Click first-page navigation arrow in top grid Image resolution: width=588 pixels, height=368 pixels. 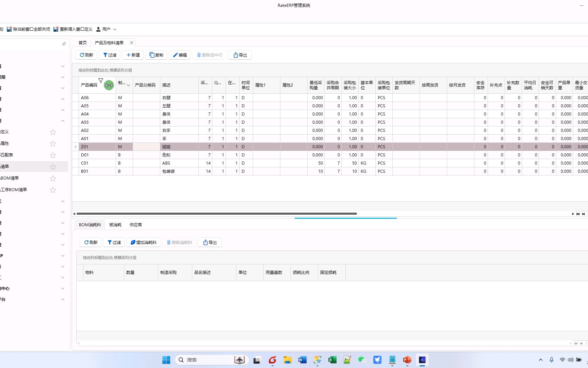(x=578, y=214)
